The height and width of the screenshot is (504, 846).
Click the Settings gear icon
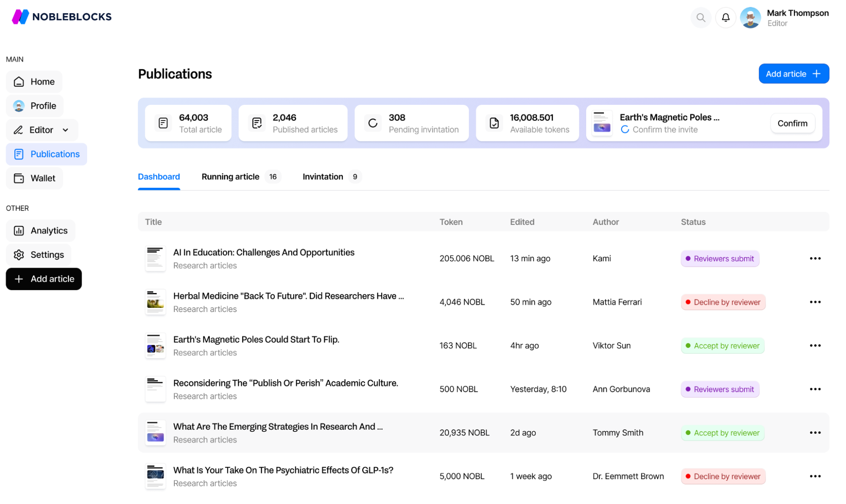[x=19, y=255]
